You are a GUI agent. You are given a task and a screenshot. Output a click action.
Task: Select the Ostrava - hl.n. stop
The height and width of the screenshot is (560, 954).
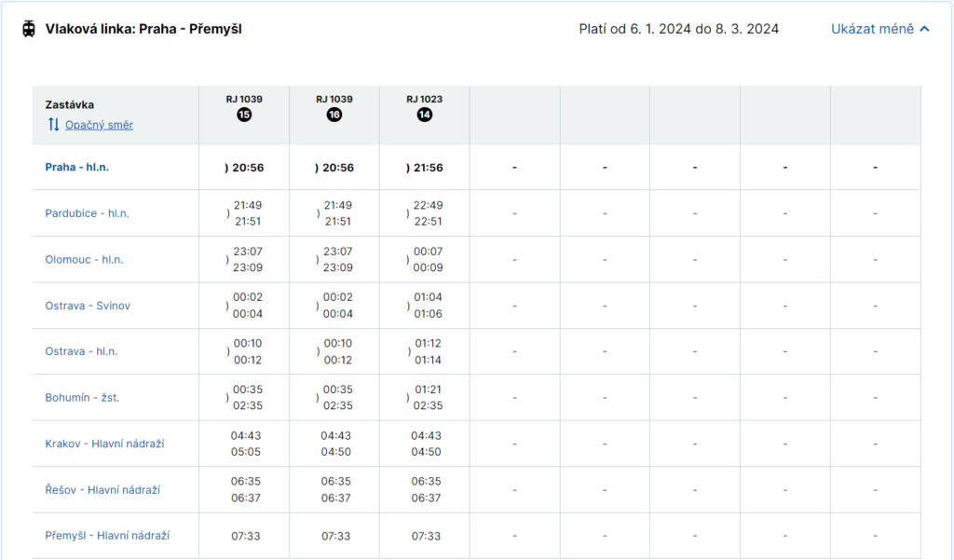click(x=81, y=351)
